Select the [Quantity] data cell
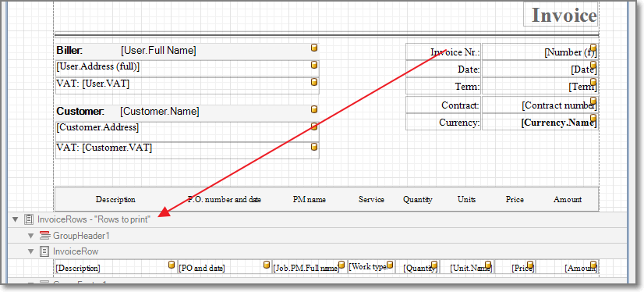Viewport: 644px width, 292px height. click(x=418, y=267)
